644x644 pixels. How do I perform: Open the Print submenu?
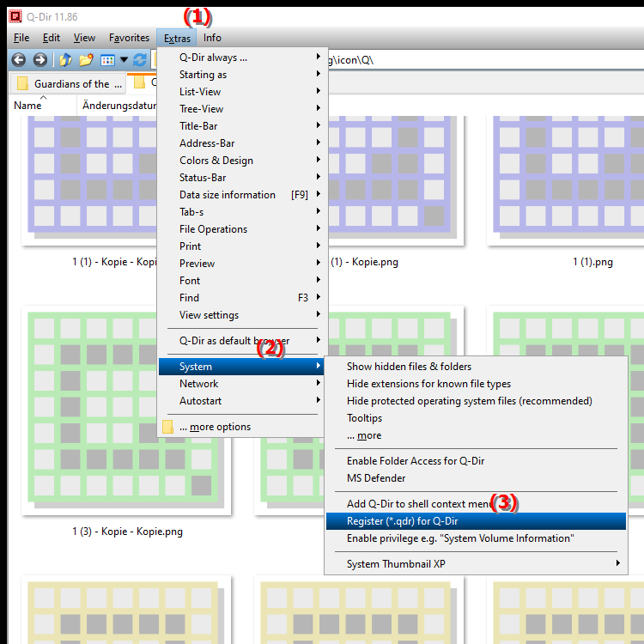241,246
